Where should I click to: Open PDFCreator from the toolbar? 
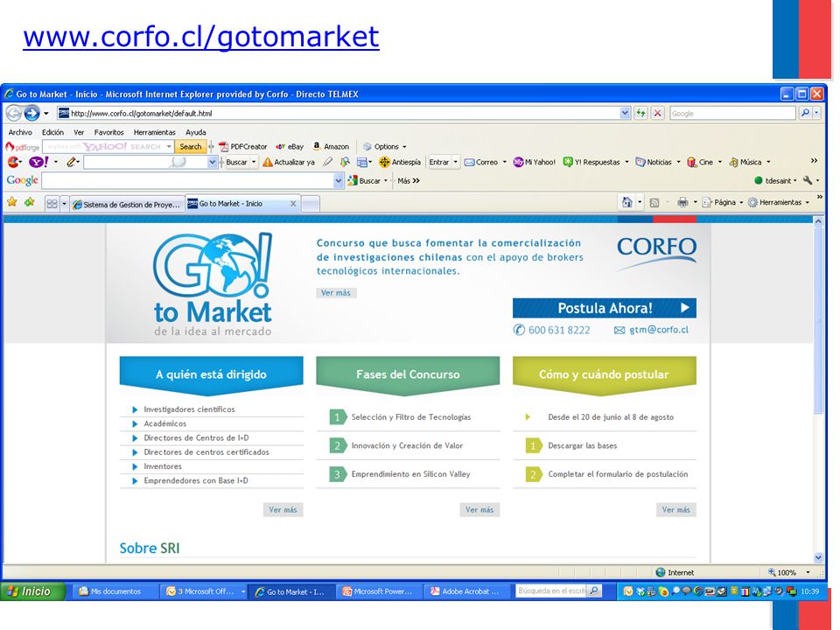coord(242,146)
